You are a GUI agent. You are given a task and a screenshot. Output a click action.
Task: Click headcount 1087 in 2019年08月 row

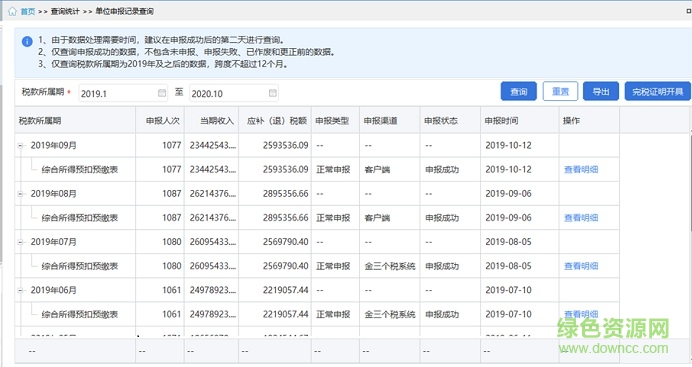(172, 194)
